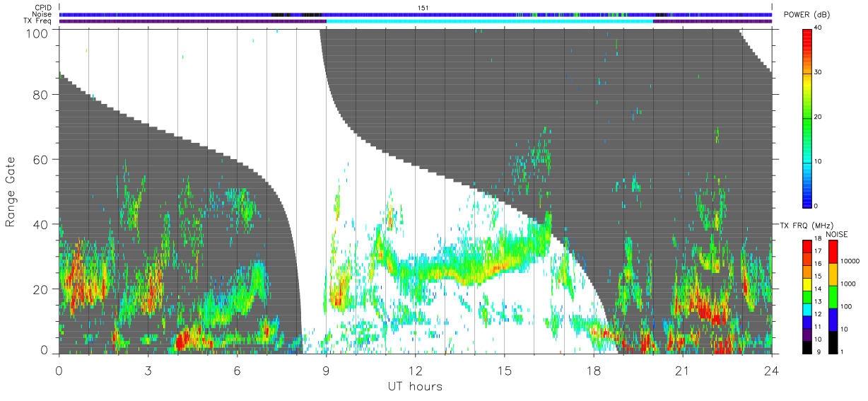This screenshot has height=401, width=868.
Task: Click the 15 tick label on UT hours axis
Action: point(504,371)
